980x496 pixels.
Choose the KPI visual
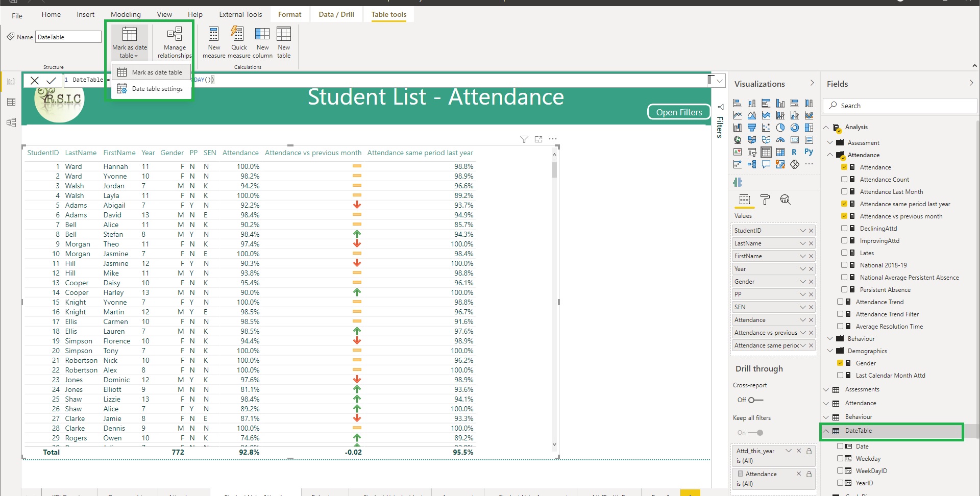pyautogui.click(x=737, y=152)
